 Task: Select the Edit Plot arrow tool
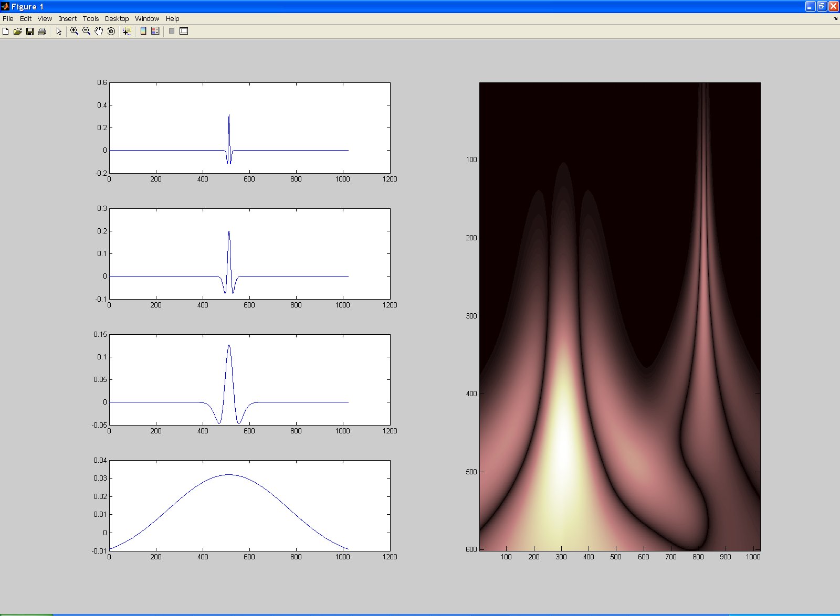point(59,31)
